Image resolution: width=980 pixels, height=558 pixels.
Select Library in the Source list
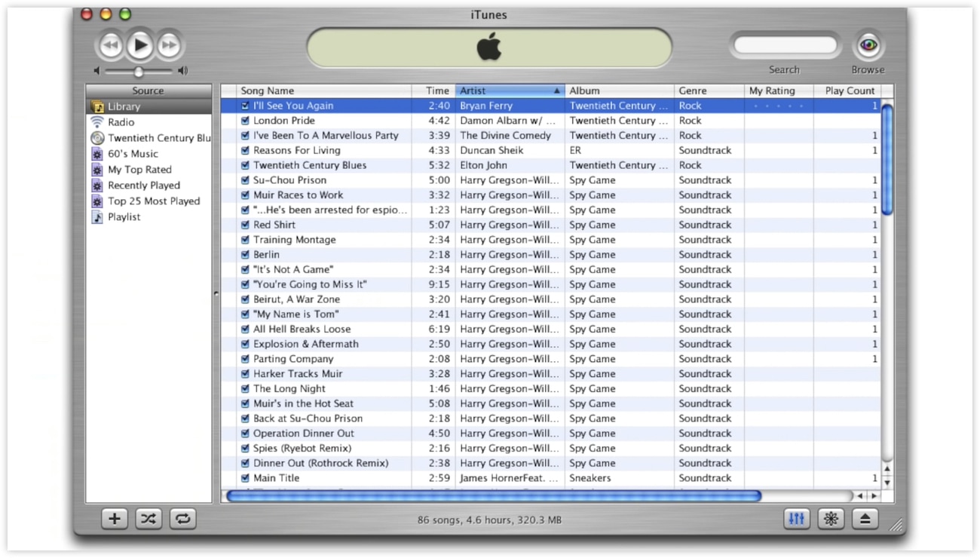coord(149,106)
